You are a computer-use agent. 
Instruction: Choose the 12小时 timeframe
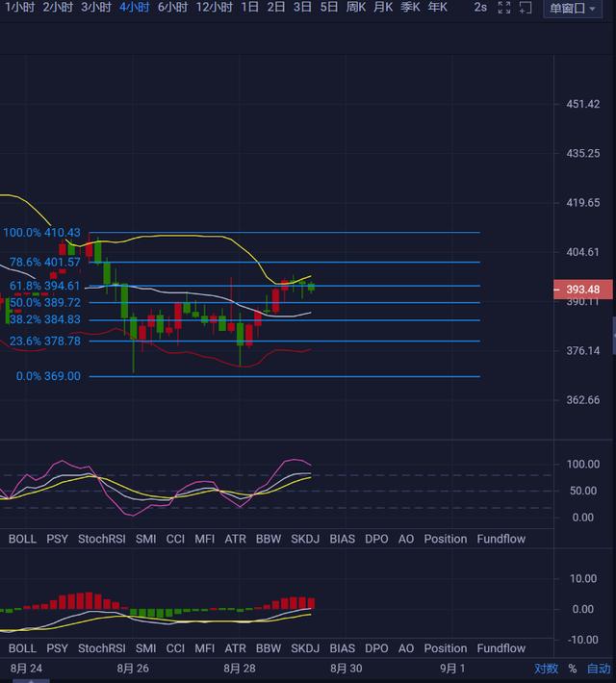click(x=215, y=8)
